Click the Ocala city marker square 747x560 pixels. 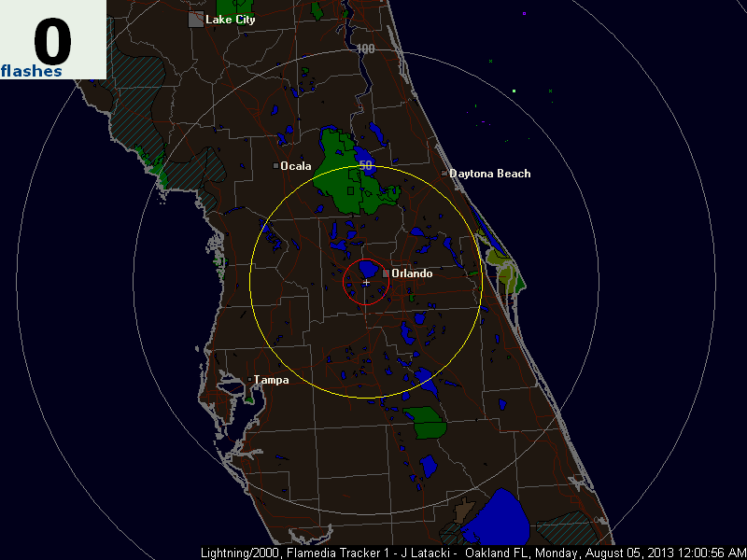coord(275,166)
